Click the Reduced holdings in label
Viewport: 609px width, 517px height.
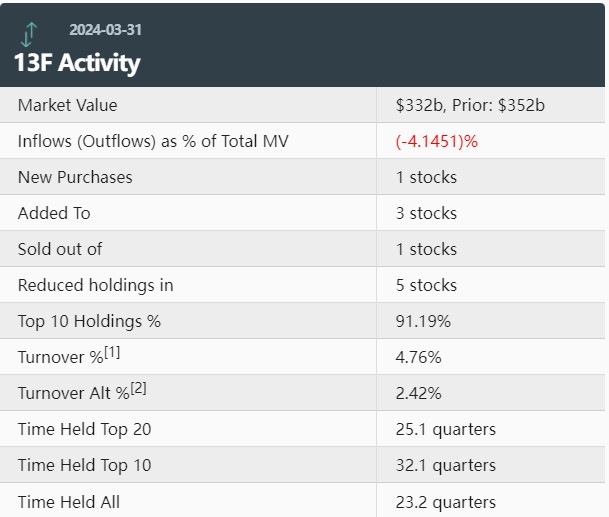pyautogui.click(x=95, y=285)
